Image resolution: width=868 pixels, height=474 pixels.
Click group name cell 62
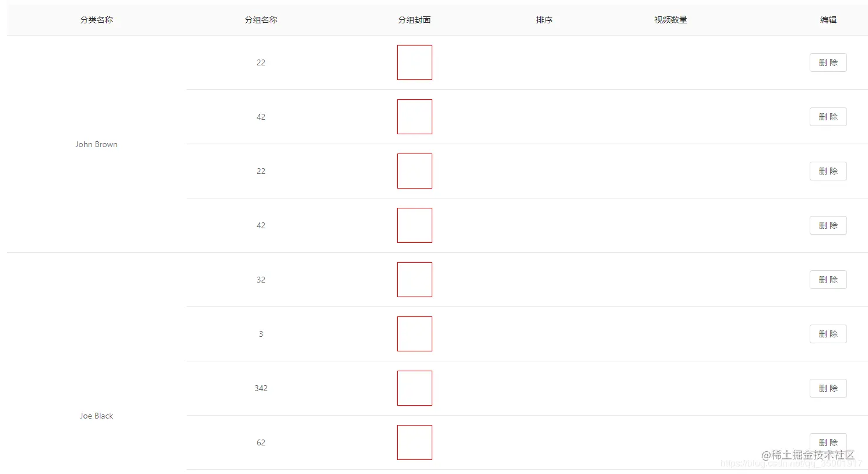coord(261,442)
